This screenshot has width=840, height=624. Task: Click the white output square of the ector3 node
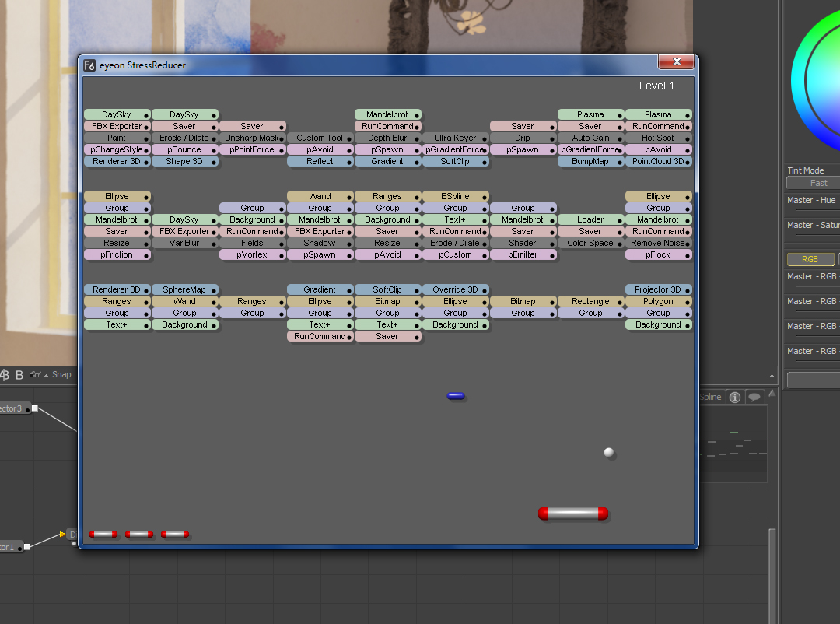pos(35,408)
